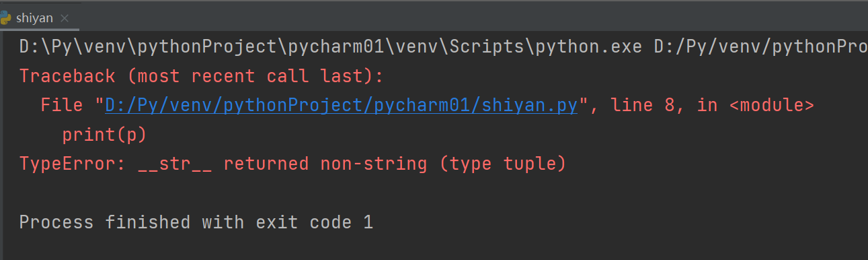868x260 pixels.
Task: Click the word File before the link
Action: click(x=63, y=106)
